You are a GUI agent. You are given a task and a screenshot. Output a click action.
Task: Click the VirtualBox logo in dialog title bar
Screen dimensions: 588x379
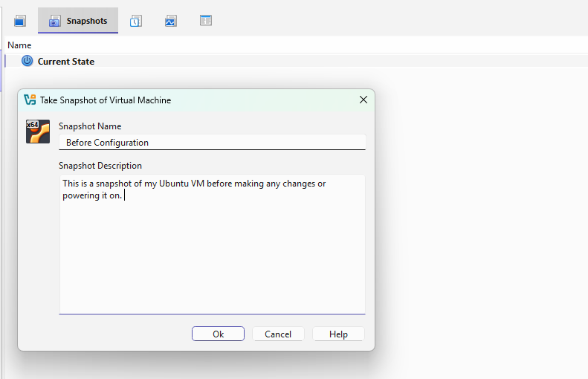30,100
